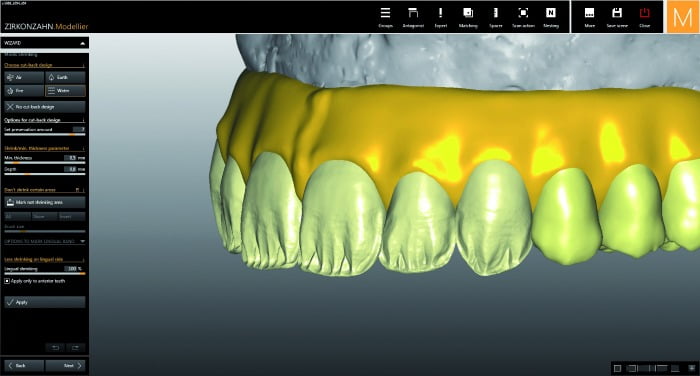Click preservation amount value field
Viewport: 700px width, 376px height.
[79, 130]
